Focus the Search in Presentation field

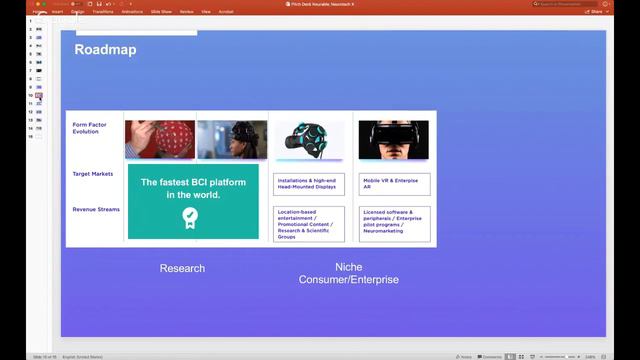click(x=564, y=4)
